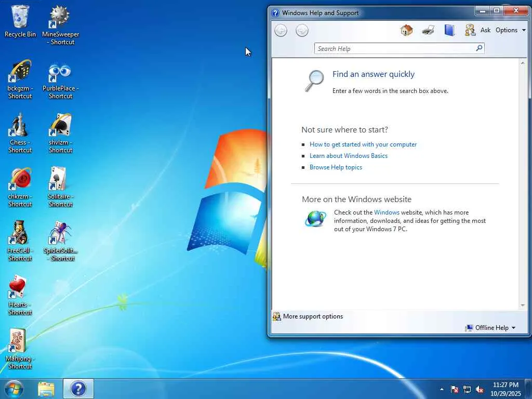Show hidden tray icons arrow
Viewport: 532px width, 399px height.
tap(442, 390)
